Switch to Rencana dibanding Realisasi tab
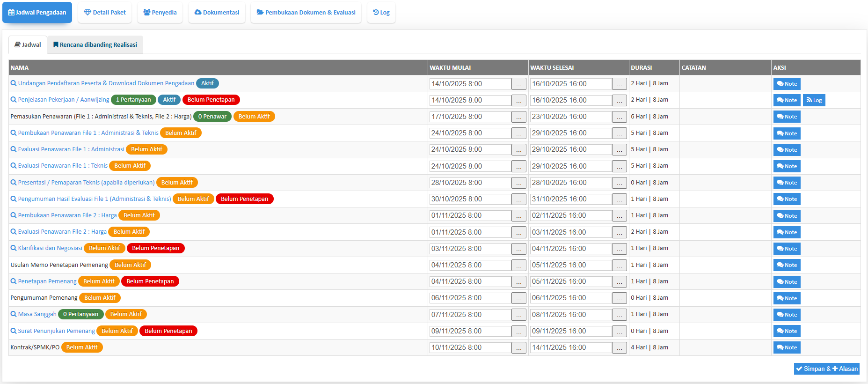This screenshot has width=868, height=384. 95,45
